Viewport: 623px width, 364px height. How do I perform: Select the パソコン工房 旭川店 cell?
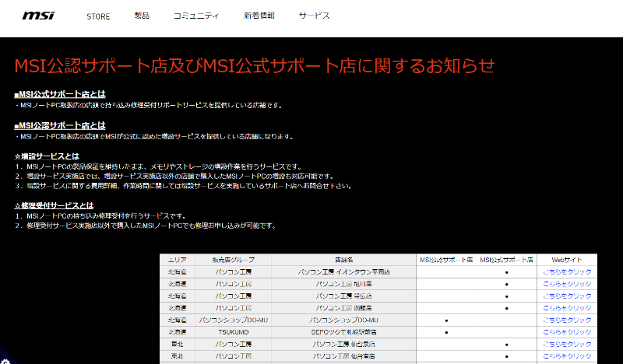343,284
